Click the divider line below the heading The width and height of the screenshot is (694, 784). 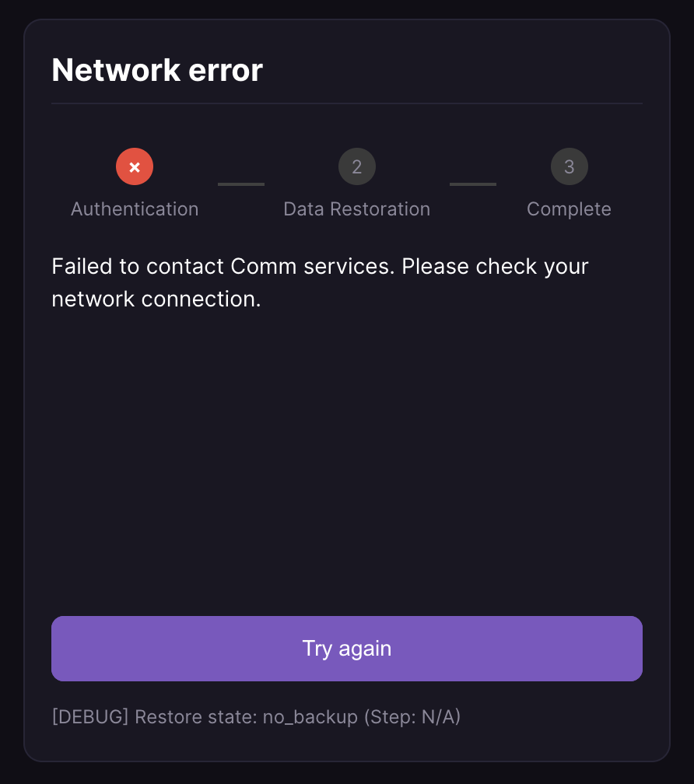point(347,103)
